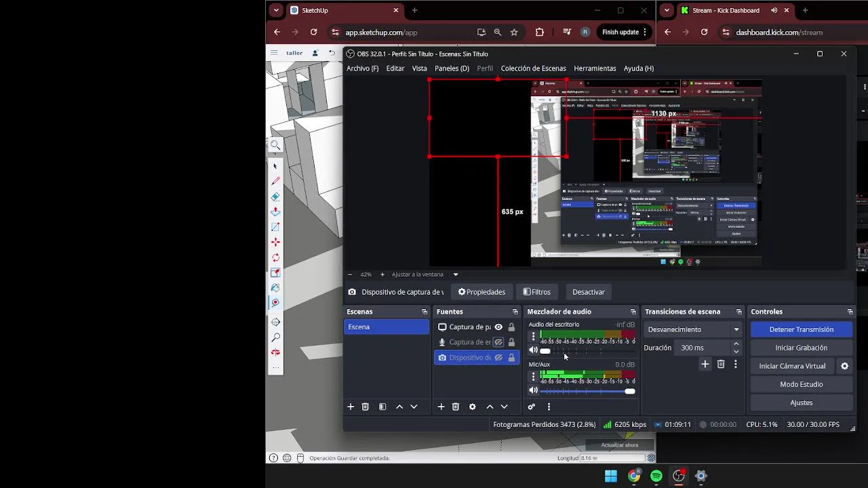The image size is (868, 488).
Task: Select the SketchUp Move tool
Action: [x=275, y=242]
